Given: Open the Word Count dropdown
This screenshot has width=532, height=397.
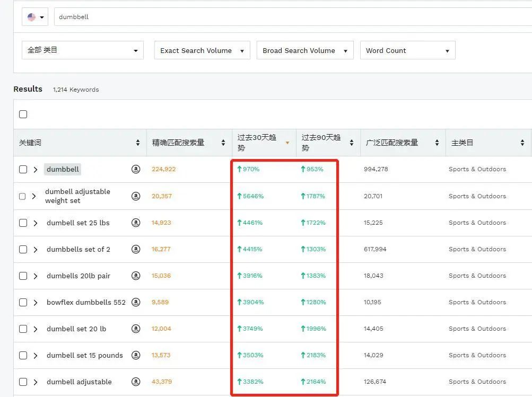Looking at the screenshot, I should (407, 50).
